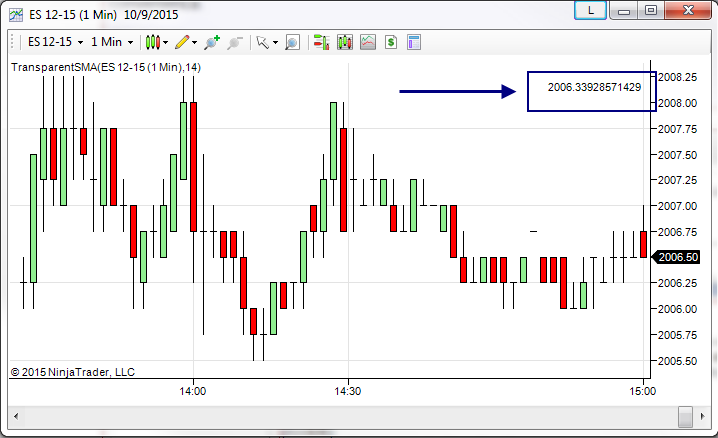Viewport: 718px width, 438px height.
Task: Click the 2006.50 current price marker
Action: coord(676,257)
